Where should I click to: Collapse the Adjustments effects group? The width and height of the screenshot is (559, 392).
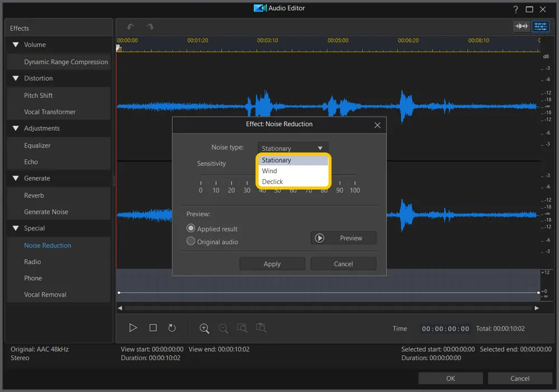click(16, 128)
